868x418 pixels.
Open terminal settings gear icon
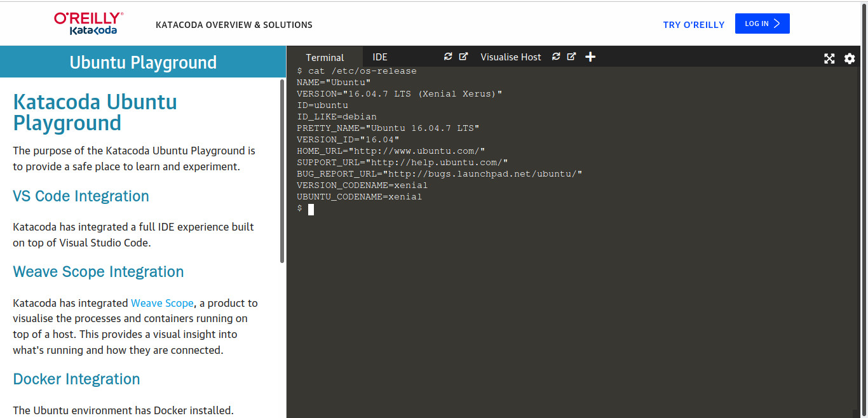click(x=850, y=58)
